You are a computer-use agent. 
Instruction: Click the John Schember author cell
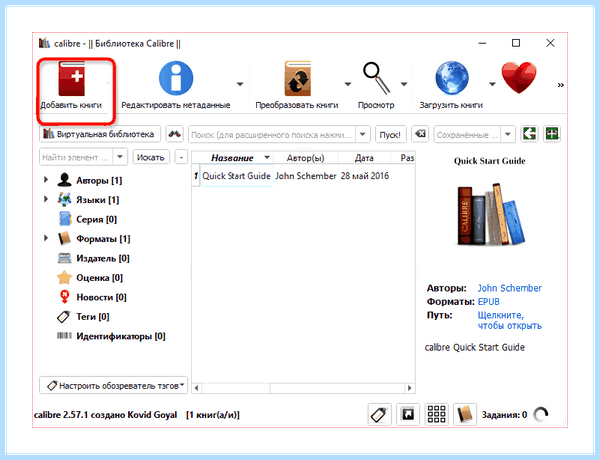306,176
